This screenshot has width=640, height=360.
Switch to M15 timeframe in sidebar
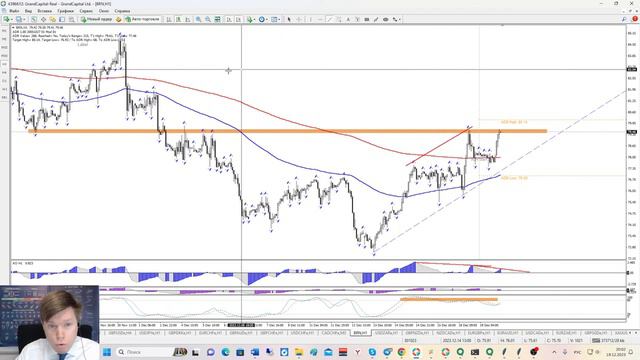coord(4,47)
